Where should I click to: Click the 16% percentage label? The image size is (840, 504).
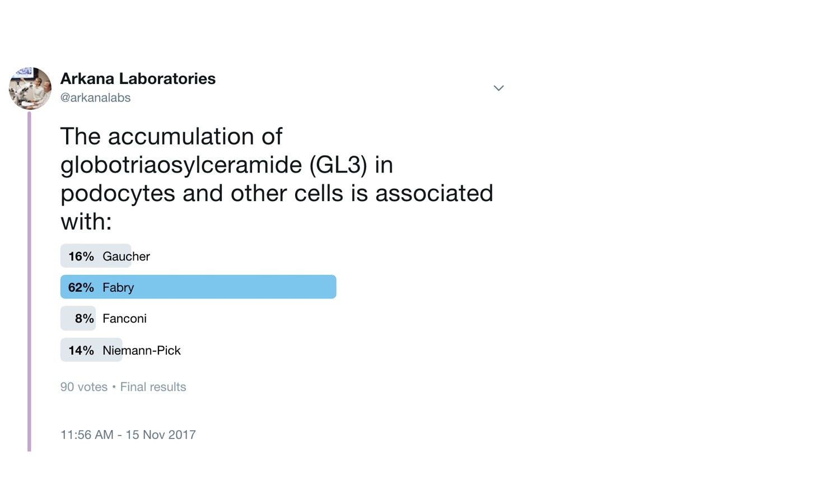81,256
